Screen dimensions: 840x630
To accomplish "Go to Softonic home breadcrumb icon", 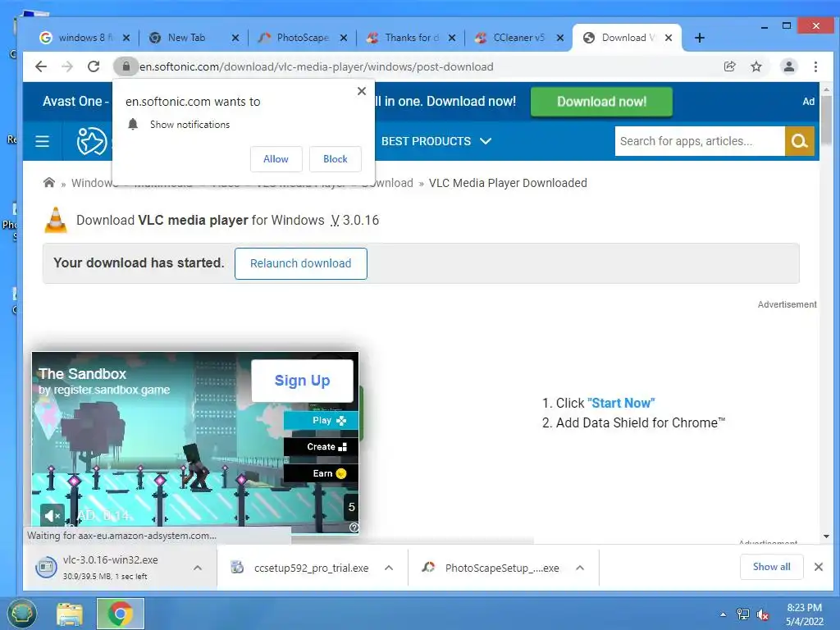I will [x=48, y=183].
